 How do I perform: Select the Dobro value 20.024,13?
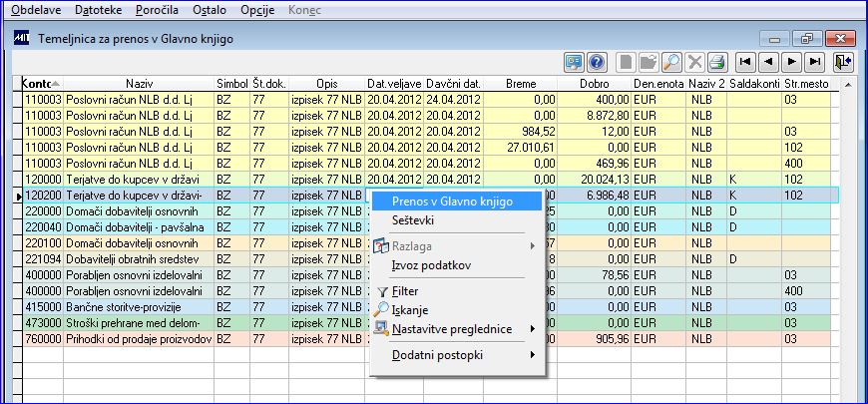(x=595, y=180)
